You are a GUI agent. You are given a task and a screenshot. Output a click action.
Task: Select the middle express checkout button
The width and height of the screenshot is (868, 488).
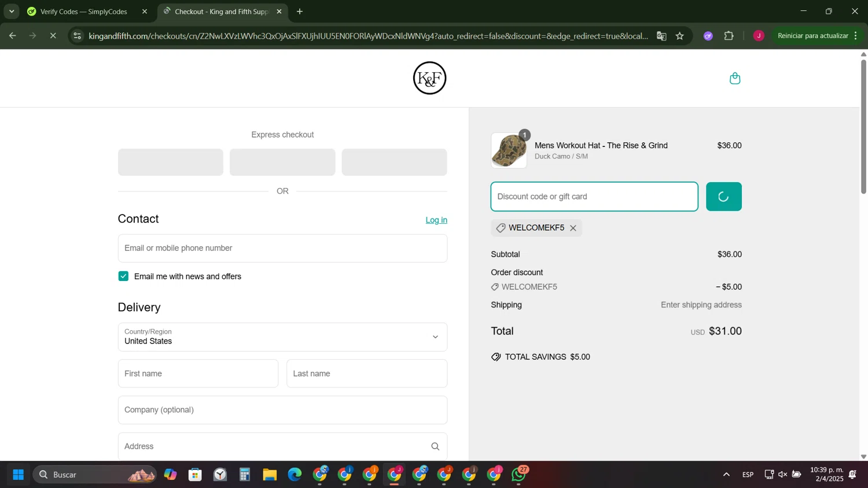[x=282, y=162]
